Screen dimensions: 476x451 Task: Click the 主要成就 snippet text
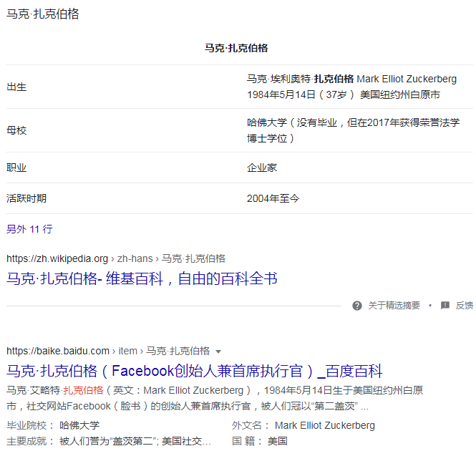pyautogui.click(x=135, y=441)
